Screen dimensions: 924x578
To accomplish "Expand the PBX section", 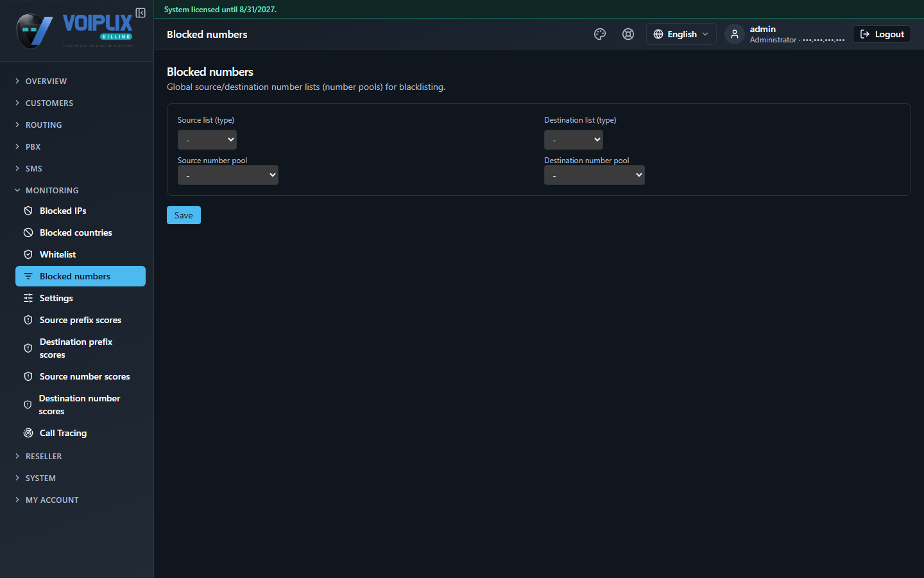I will point(77,146).
